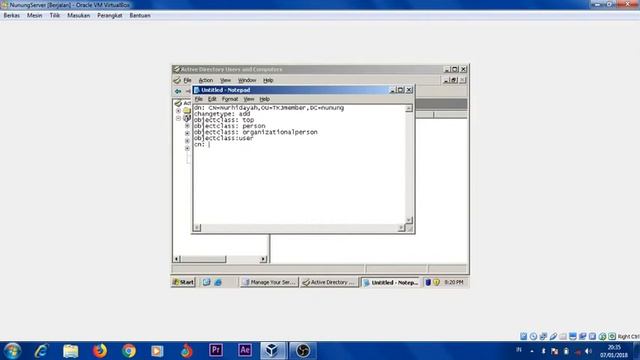Viewport: 640px width, 360px height.
Task: Click host volume speaker tray icon
Action: (x=588, y=351)
